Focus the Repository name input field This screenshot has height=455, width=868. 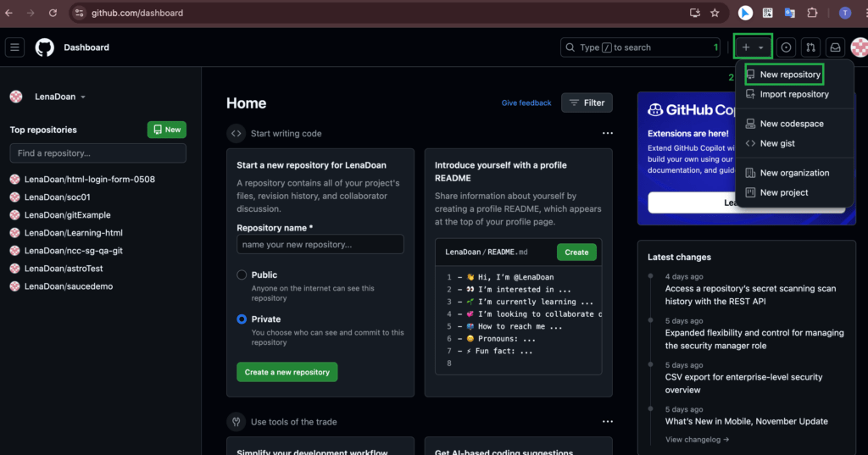point(320,244)
